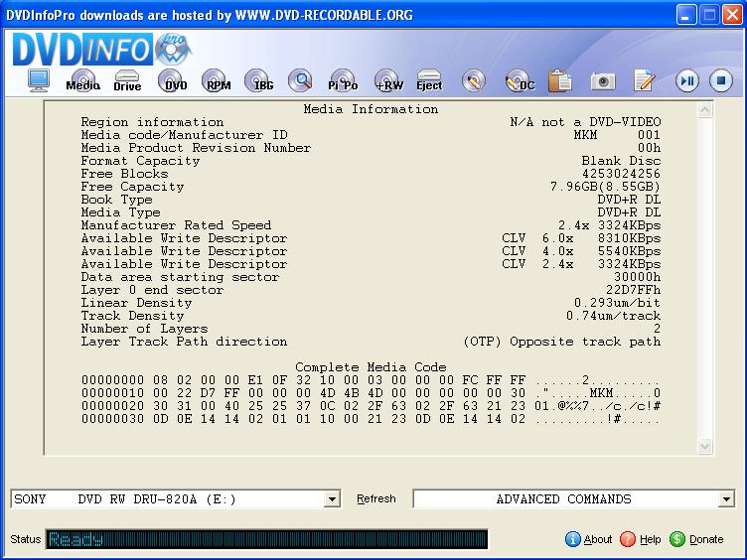The image size is (747, 560).
Task: Start the Pi Po error scan tool
Action: [343, 80]
